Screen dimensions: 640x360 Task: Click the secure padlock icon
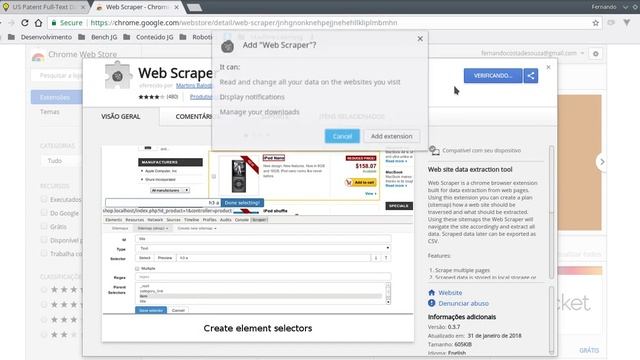click(x=53, y=23)
